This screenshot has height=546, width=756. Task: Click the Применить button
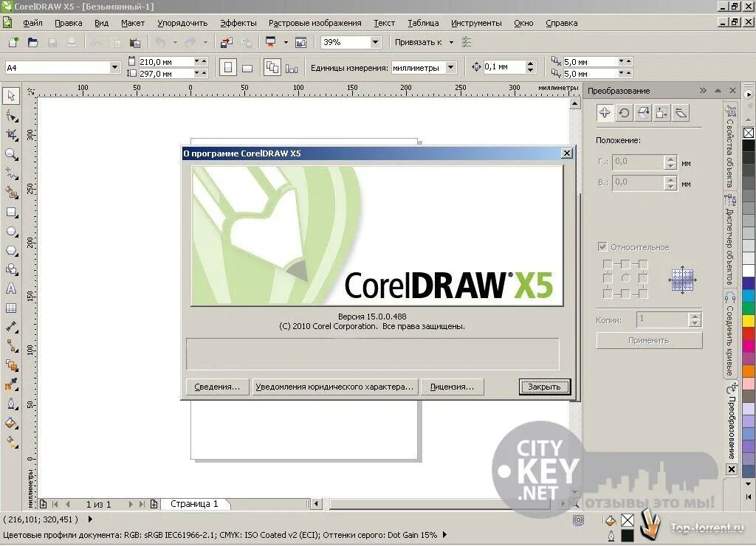click(649, 340)
